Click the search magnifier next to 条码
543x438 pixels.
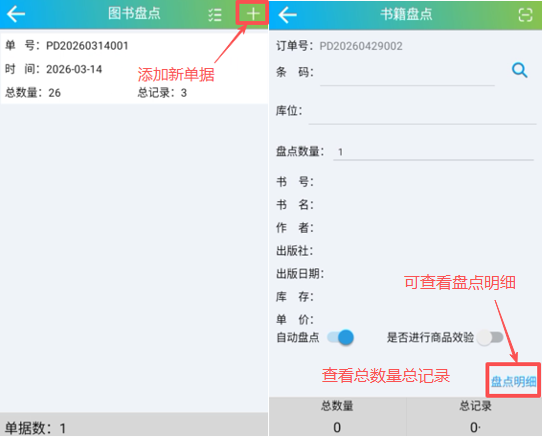pyautogui.click(x=519, y=70)
